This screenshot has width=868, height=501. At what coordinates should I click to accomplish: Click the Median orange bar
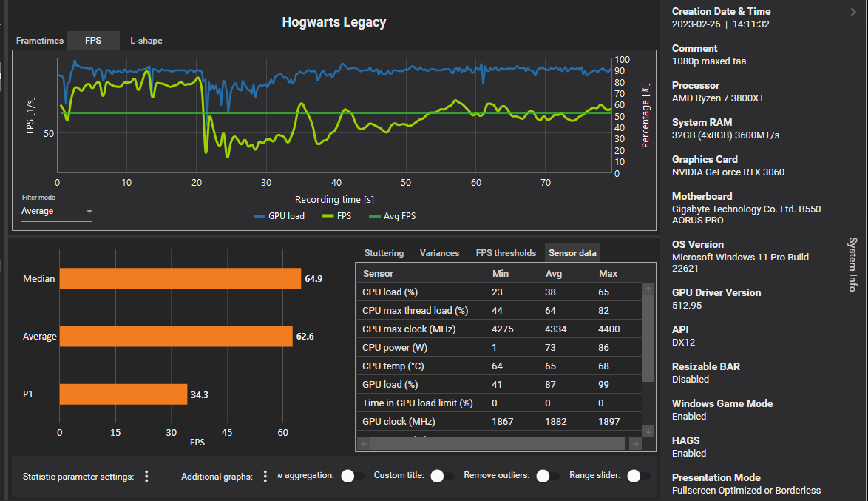pos(180,279)
